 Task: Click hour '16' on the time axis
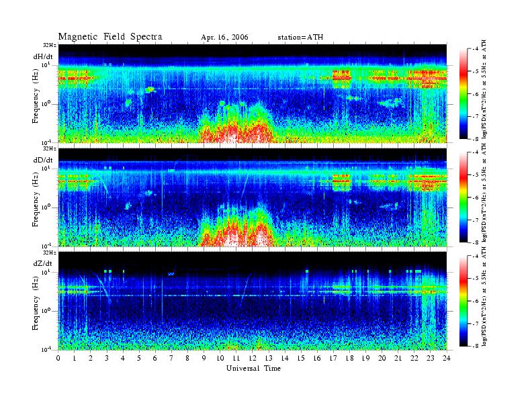pyautogui.click(x=317, y=359)
